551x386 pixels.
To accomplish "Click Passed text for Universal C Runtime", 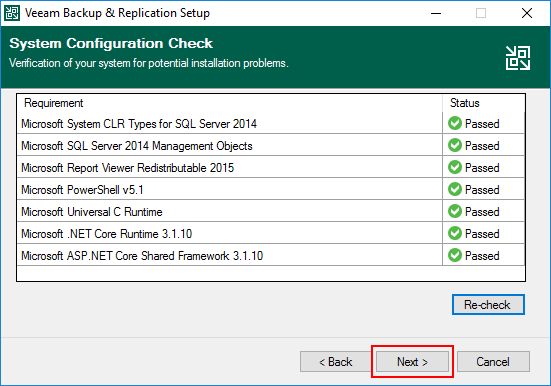I will click(482, 212).
